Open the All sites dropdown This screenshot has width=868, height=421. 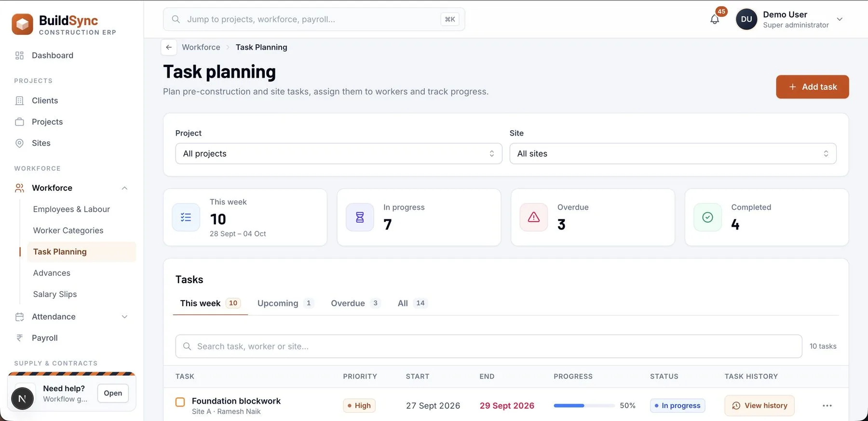point(673,153)
